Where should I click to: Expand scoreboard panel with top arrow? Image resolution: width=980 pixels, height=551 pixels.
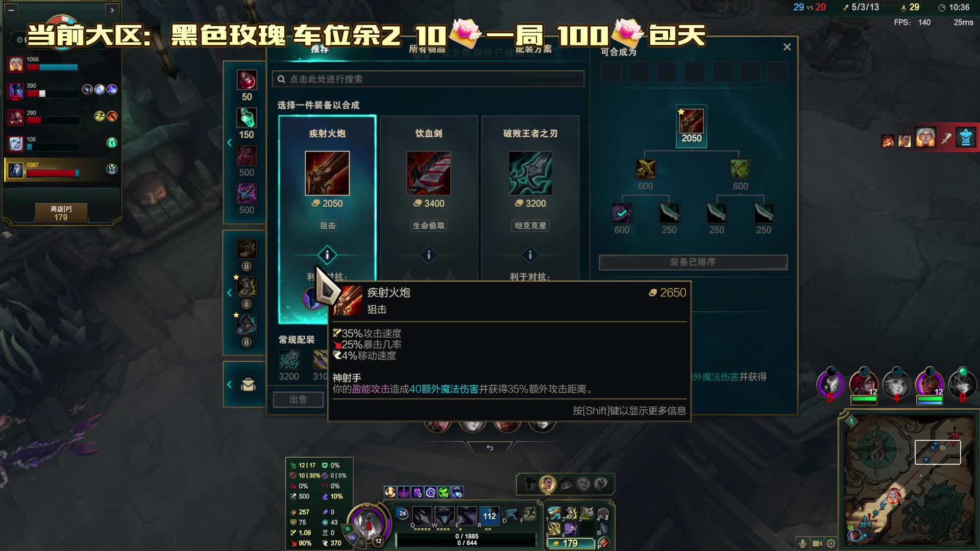tap(112, 10)
